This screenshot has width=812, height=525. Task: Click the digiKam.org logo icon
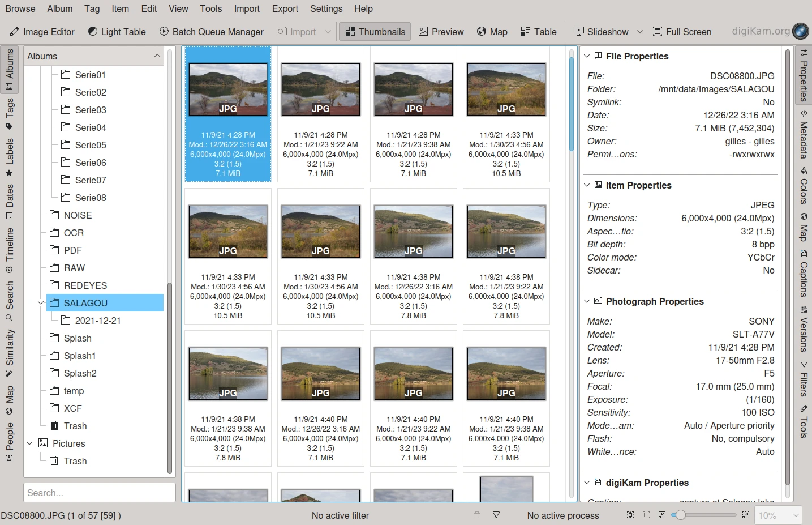click(800, 31)
